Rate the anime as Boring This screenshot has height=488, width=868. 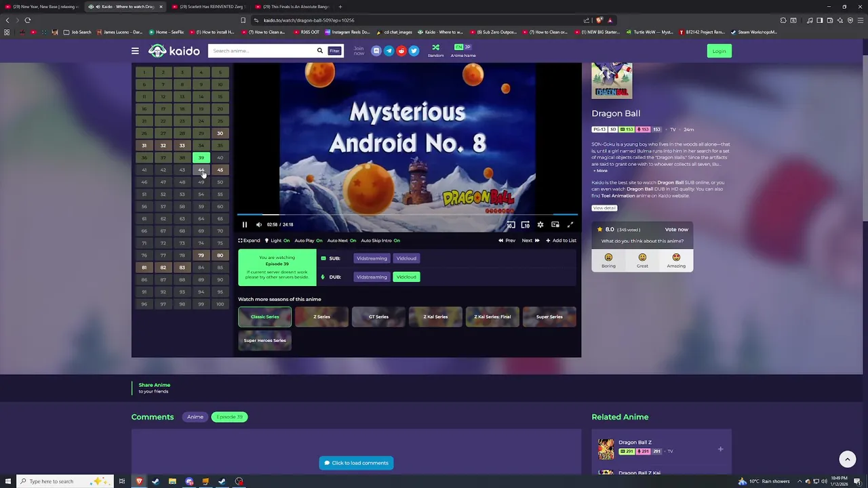coord(608,260)
